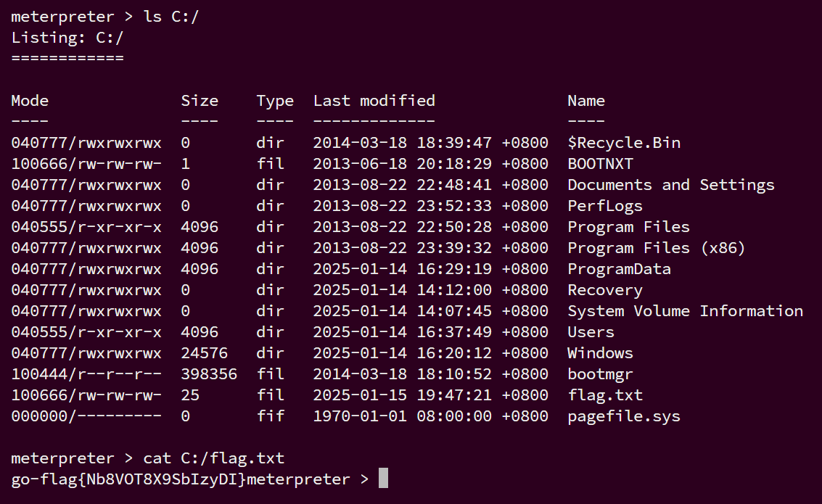Viewport: 822px width, 504px height.
Task: Click the $Recycle.Bin directory entry
Action: 624,143
